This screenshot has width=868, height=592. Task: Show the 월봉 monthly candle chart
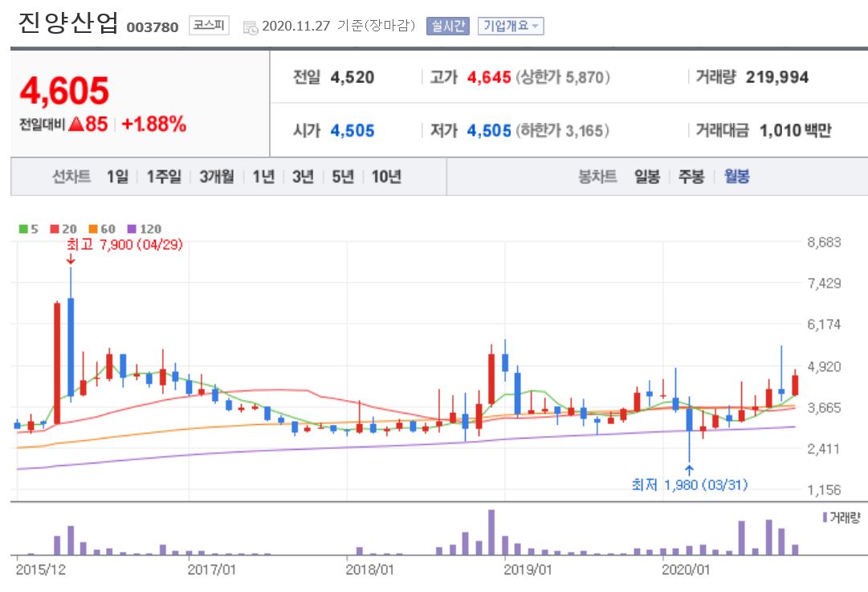737,177
